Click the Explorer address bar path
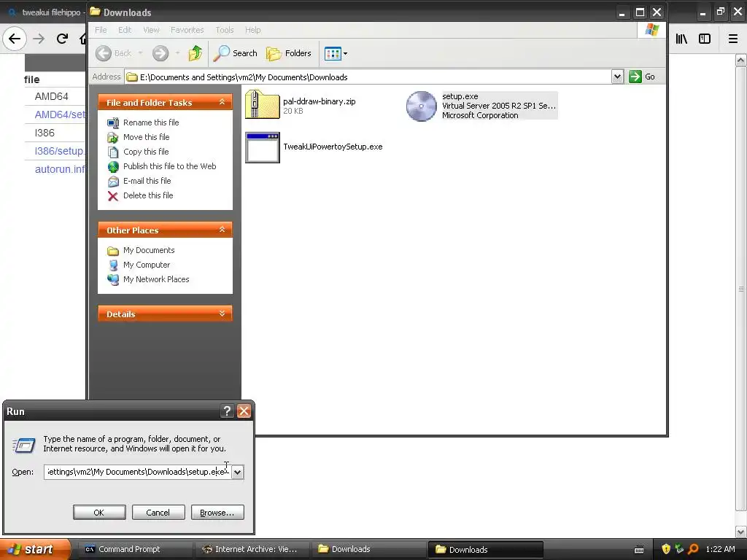Image resolution: width=747 pixels, height=560 pixels. [x=368, y=77]
